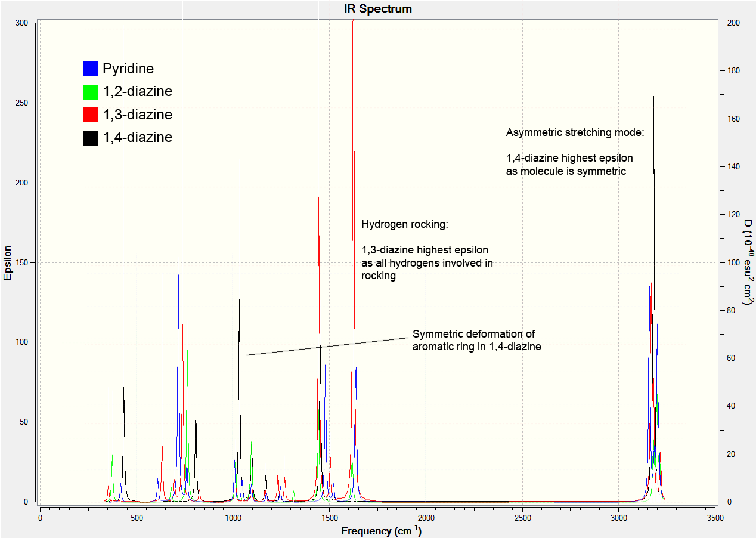This screenshot has height=538, width=756.
Task: Click the Epsilon y-axis label
Action: (8, 263)
